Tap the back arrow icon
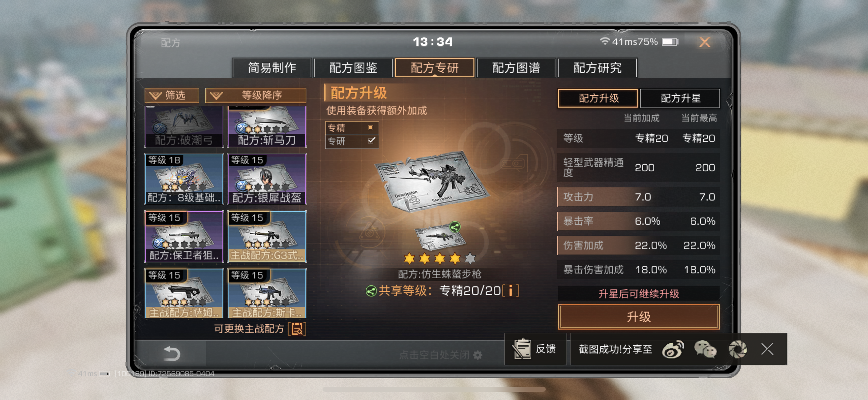 171,354
